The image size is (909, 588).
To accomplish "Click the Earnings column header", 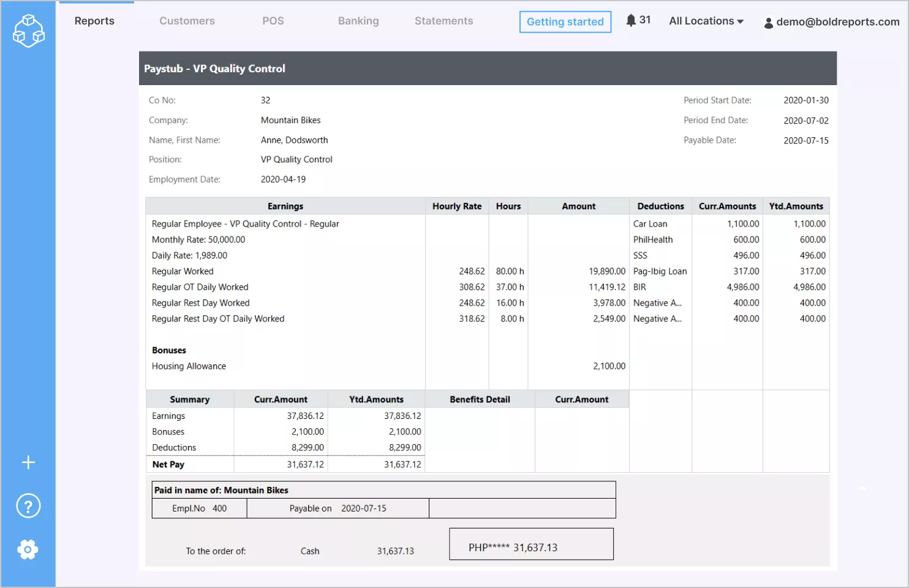I will click(285, 206).
